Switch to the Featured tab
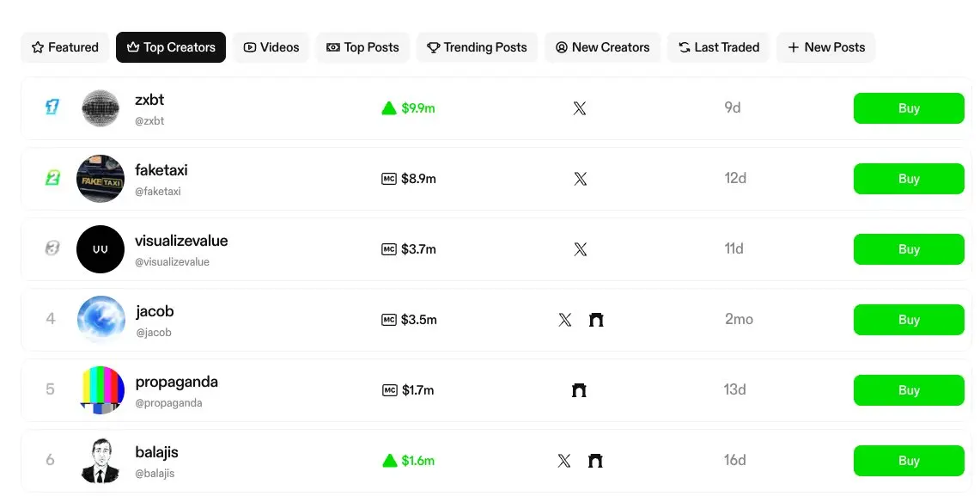 click(x=65, y=47)
